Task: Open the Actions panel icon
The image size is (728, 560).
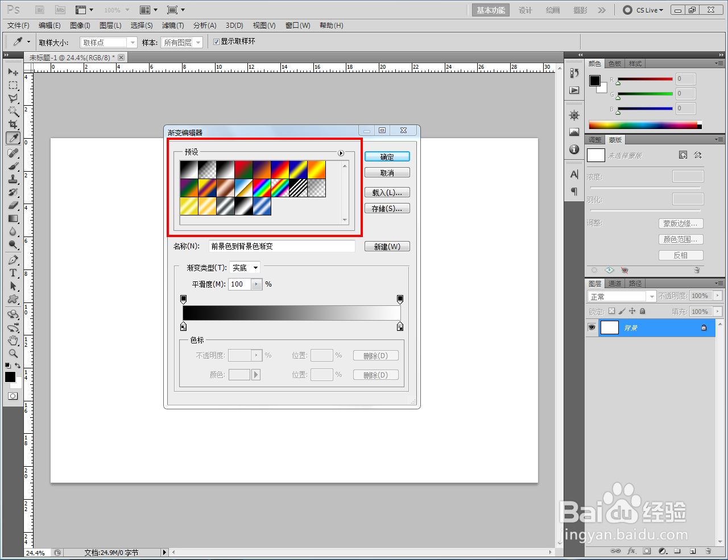Action: click(x=574, y=90)
